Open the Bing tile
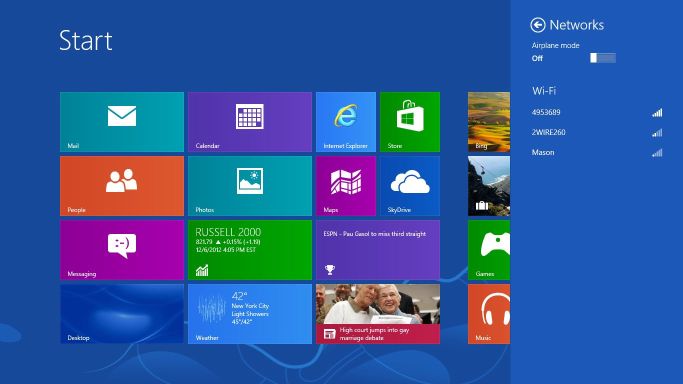This screenshot has height=384, width=683. [x=489, y=122]
